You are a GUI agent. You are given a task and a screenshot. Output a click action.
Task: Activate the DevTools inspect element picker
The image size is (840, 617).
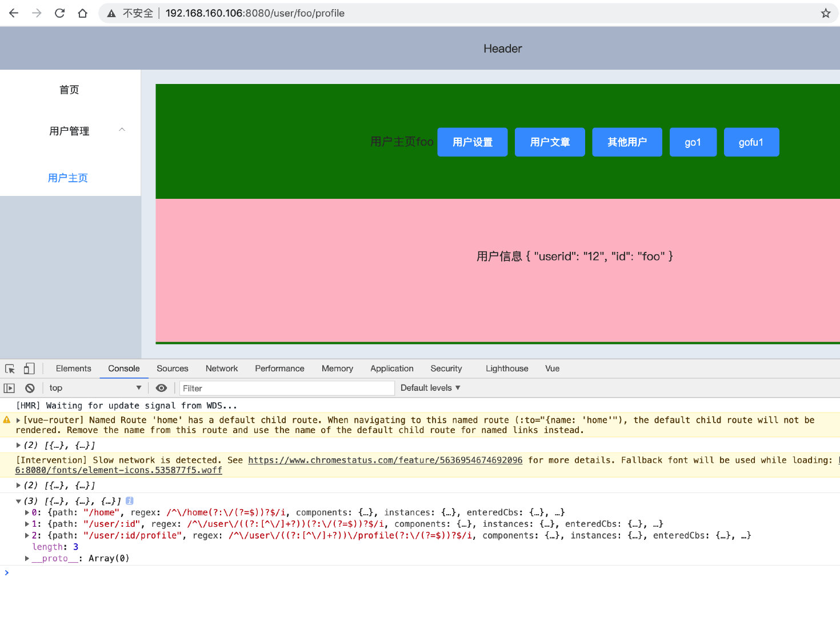(x=10, y=368)
